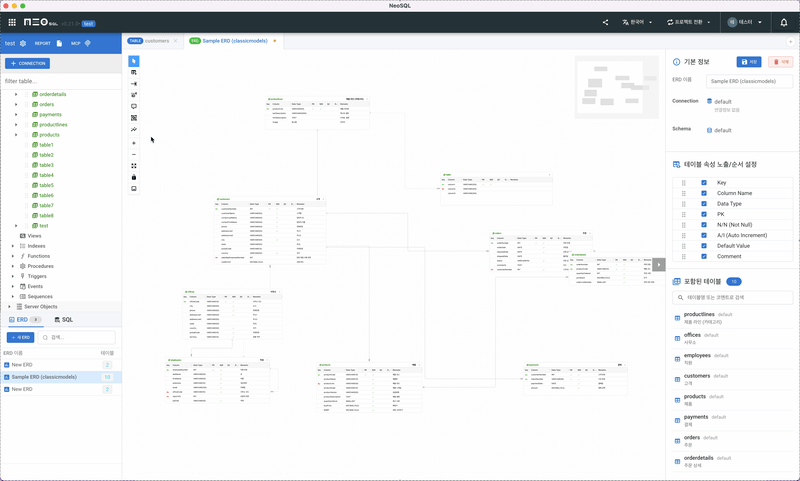Open the notification bell
The height and width of the screenshot is (481, 800).
pyautogui.click(x=783, y=22)
